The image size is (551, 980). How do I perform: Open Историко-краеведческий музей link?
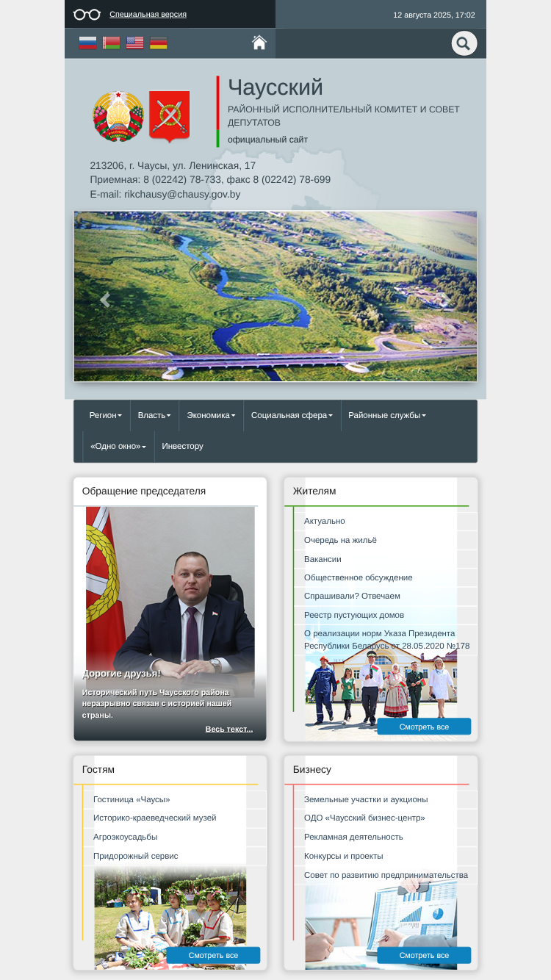pos(154,818)
